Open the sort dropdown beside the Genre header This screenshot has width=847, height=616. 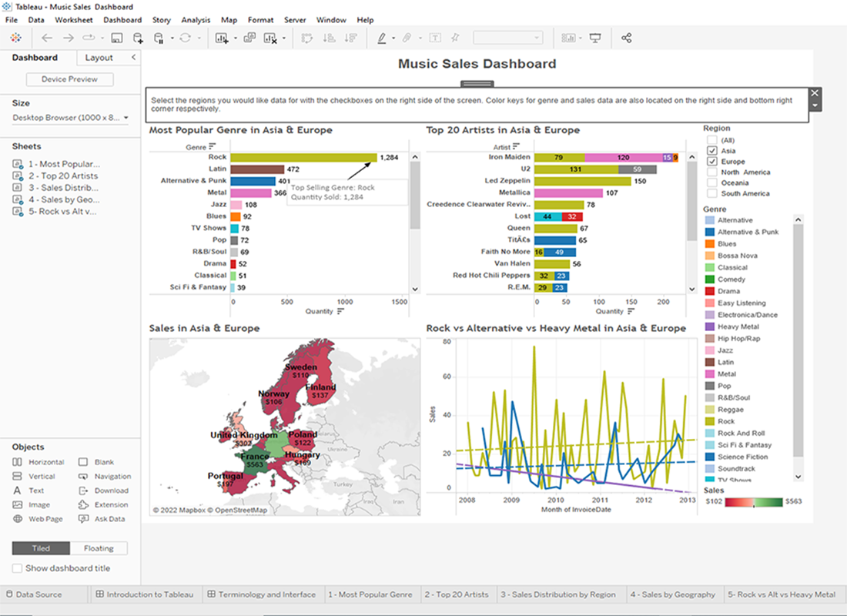pos(213,146)
